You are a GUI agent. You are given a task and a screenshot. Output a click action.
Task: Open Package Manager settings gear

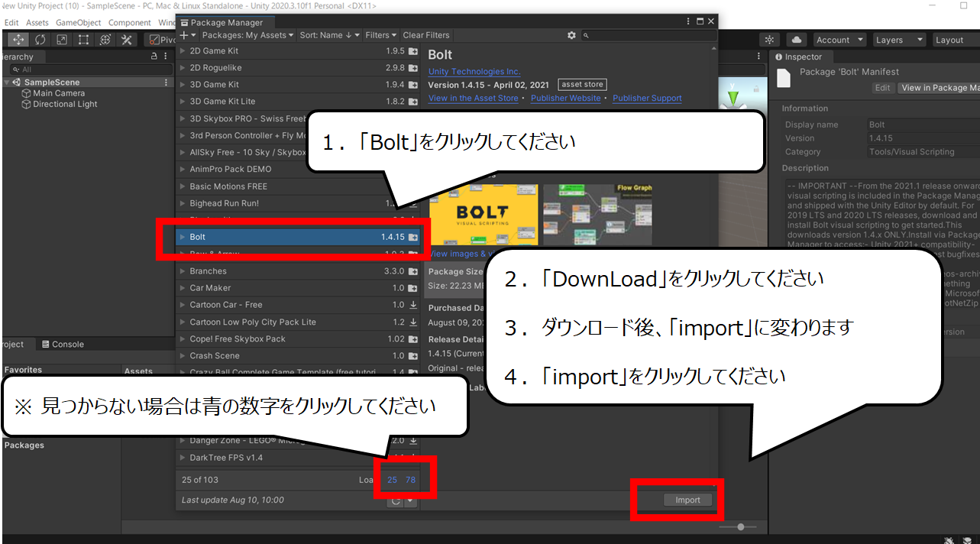point(571,35)
